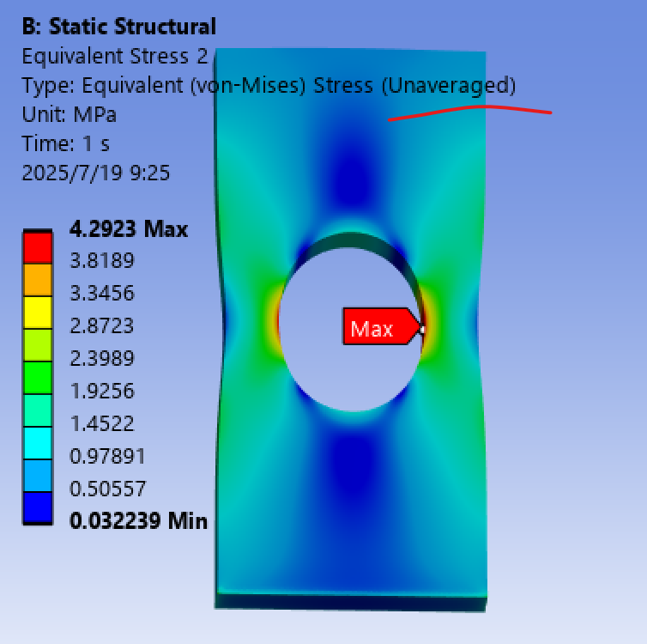The height and width of the screenshot is (644, 647).
Task: Select the red legend color band
Action: pos(38,247)
